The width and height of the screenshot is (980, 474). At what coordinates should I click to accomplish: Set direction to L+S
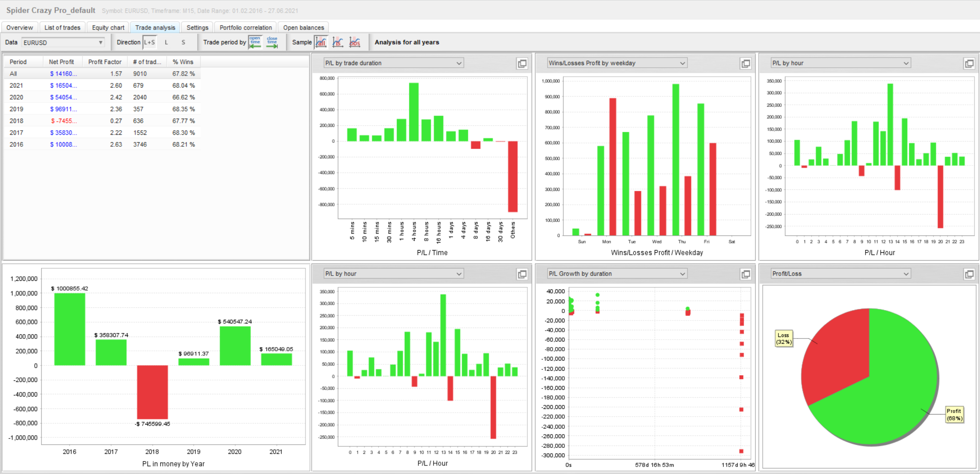coord(149,42)
